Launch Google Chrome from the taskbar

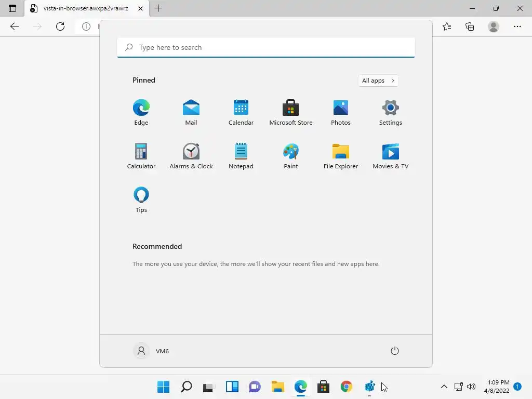click(x=347, y=387)
